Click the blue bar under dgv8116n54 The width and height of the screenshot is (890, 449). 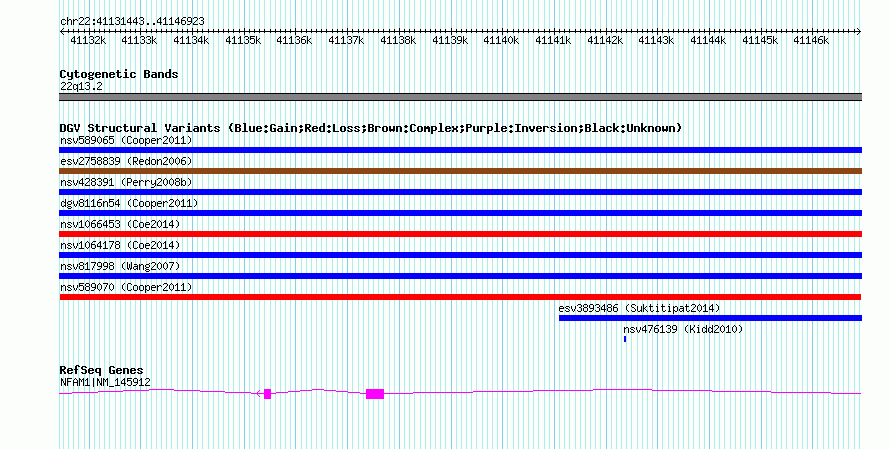pyautogui.click(x=460, y=213)
